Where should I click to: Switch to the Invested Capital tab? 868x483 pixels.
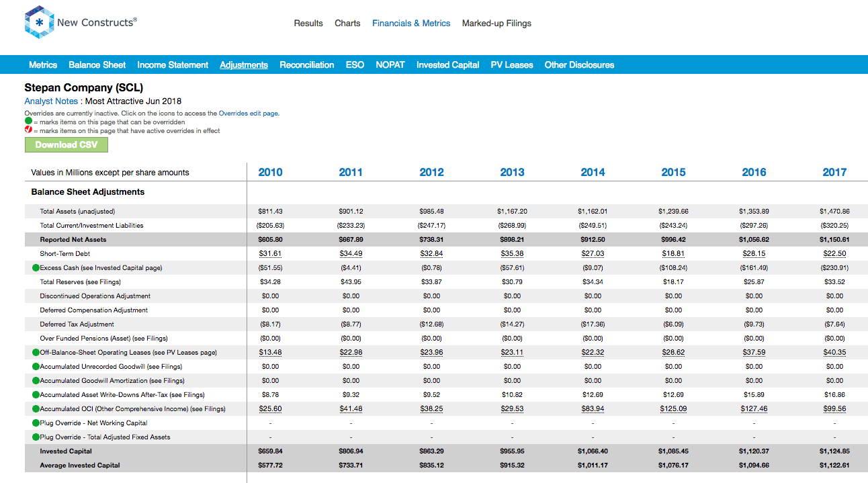448,65
